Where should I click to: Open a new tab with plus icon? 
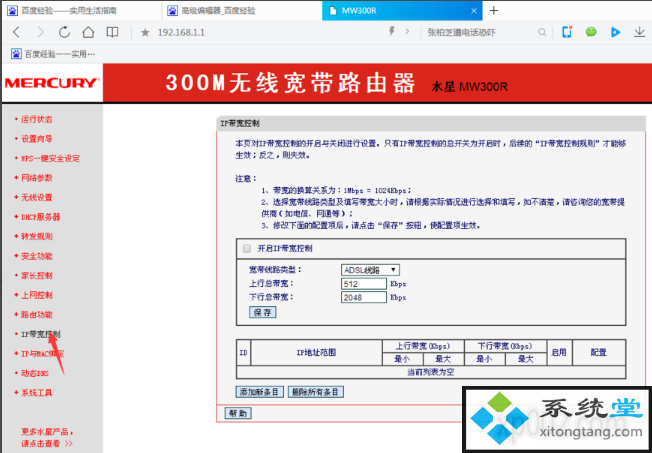(494, 10)
